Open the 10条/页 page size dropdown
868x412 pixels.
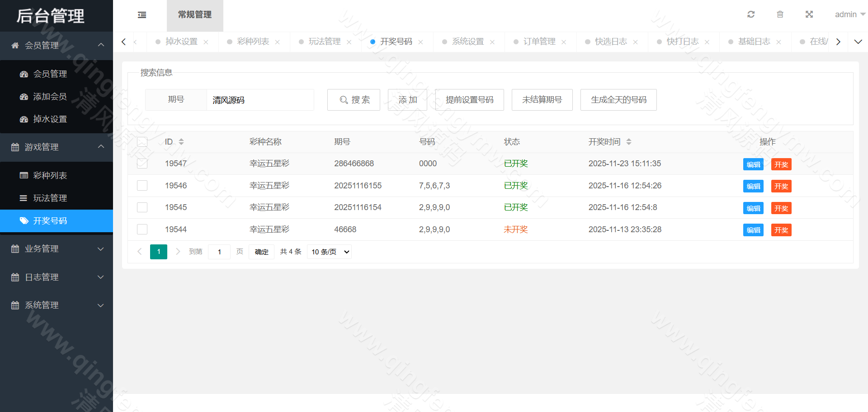329,252
